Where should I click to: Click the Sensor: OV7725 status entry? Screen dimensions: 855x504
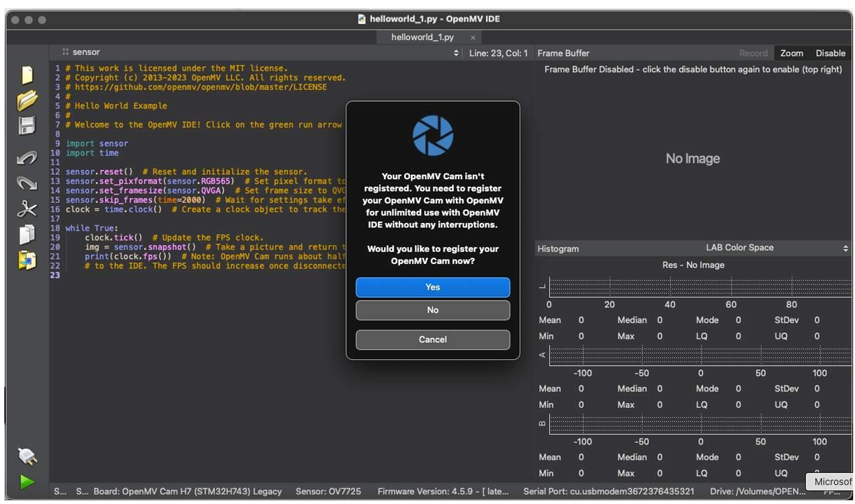(x=327, y=492)
